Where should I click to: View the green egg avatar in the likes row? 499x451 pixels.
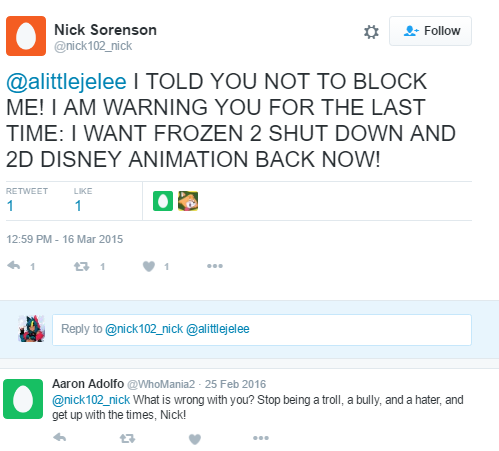(x=163, y=201)
